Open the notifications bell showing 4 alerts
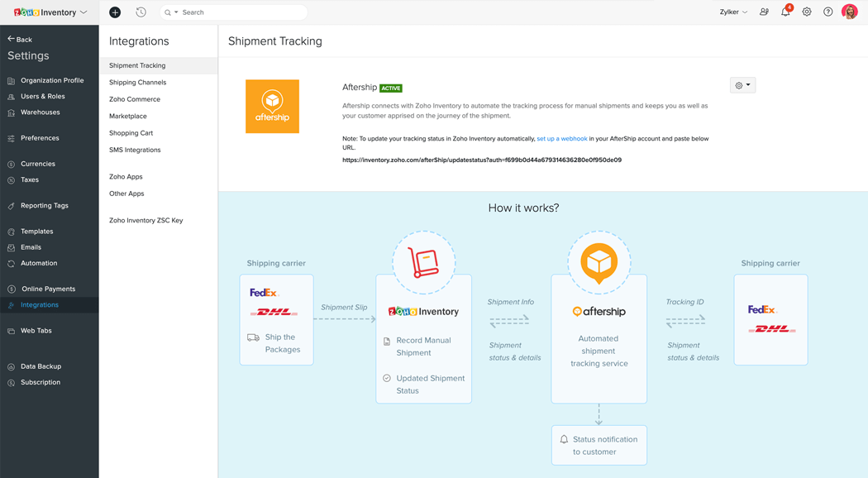This screenshot has width=868, height=478. click(785, 12)
